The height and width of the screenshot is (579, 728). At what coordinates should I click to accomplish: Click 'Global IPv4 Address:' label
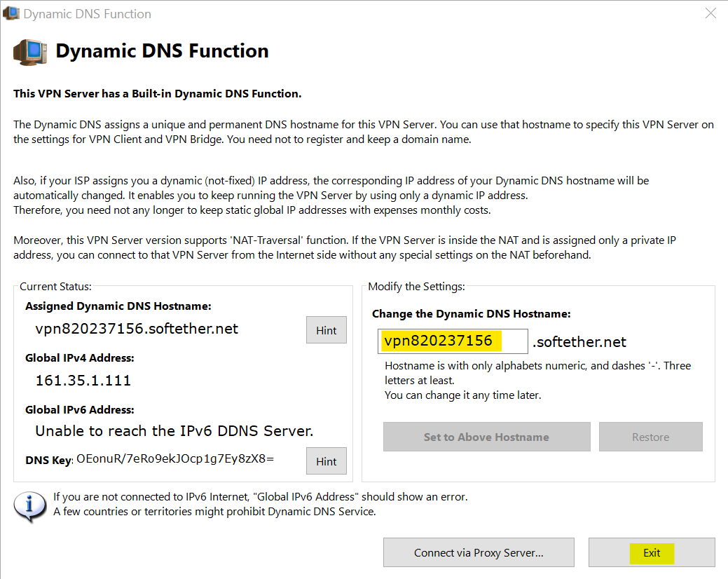coord(79,358)
